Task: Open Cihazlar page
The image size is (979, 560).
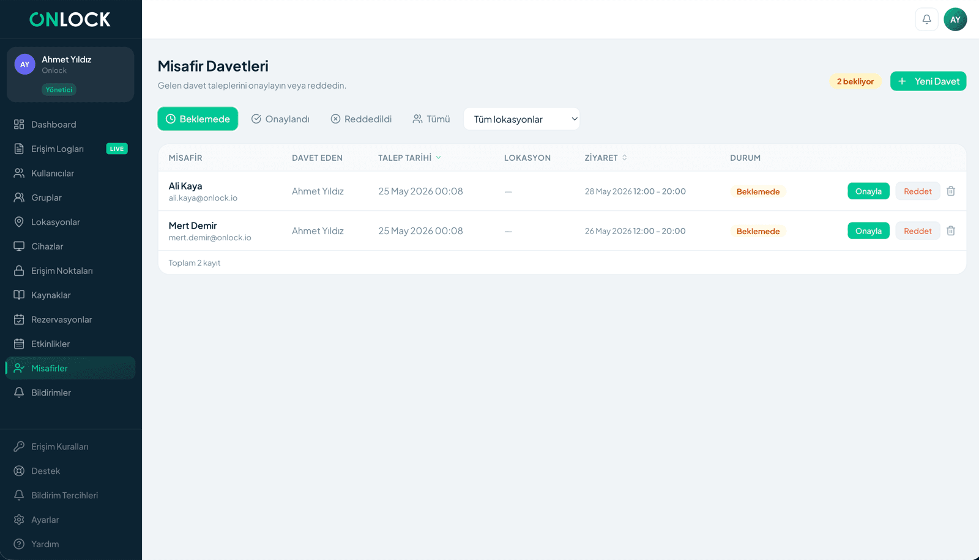Action: (x=70, y=246)
